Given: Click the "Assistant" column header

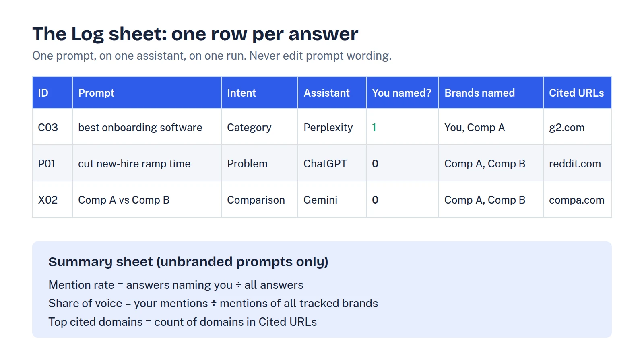Looking at the screenshot, I should (332, 93).
